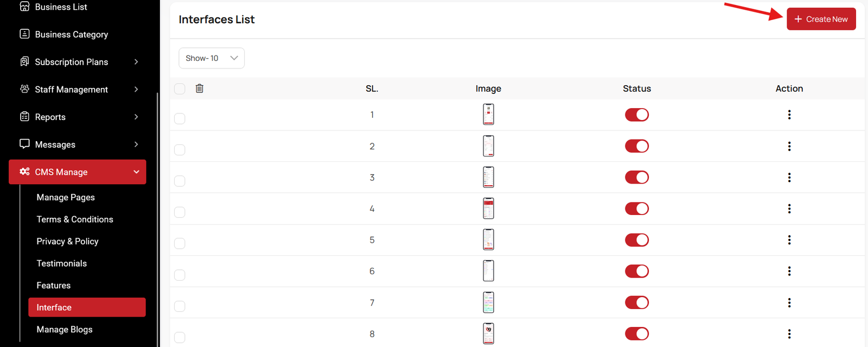Open the three-dot action menu for row 1
Screen dimensions: 868x347
coord(789,115)
